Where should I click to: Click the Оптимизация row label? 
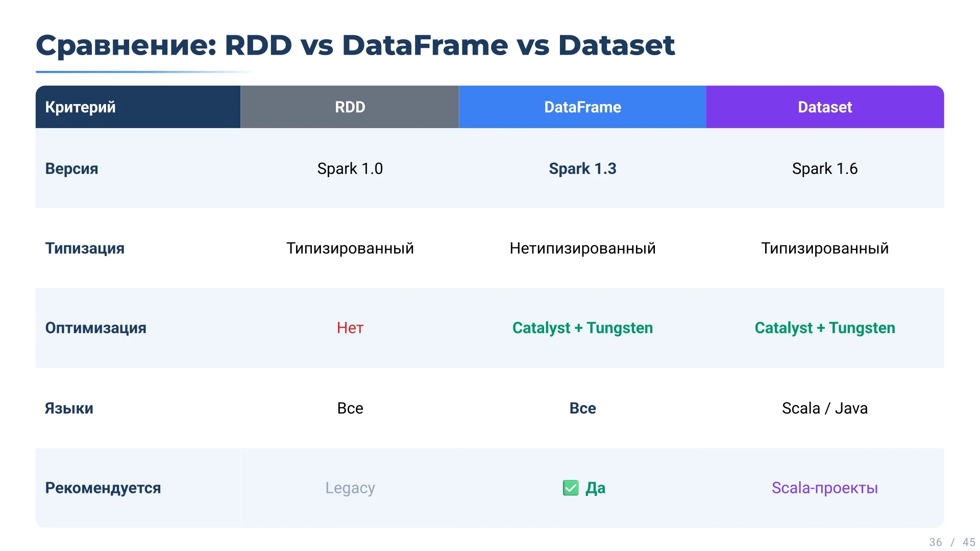[x=95, y=328]
